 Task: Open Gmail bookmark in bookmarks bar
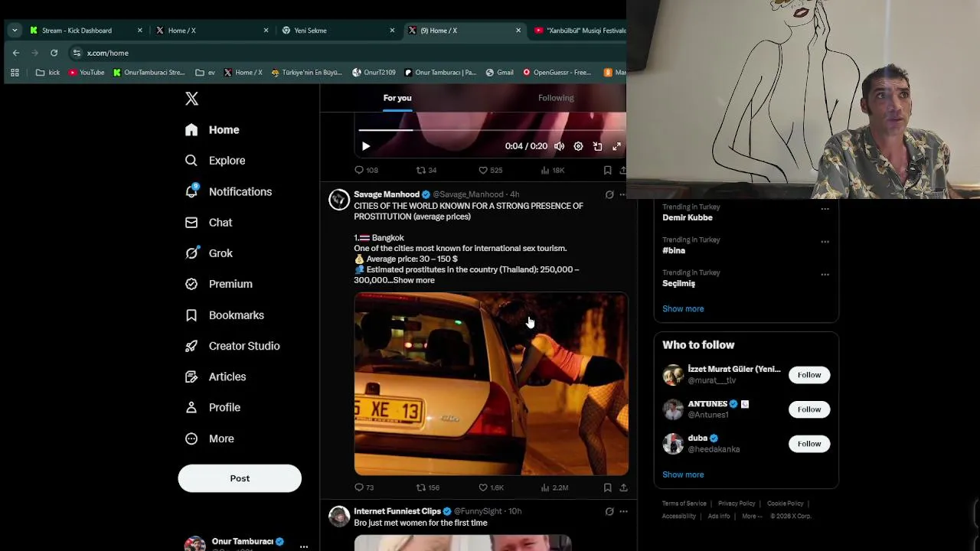point(499,73)
